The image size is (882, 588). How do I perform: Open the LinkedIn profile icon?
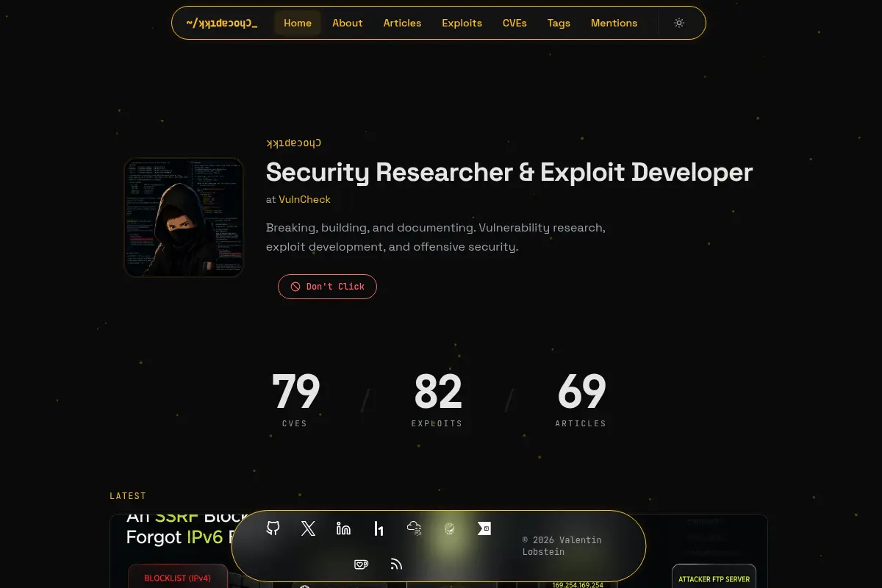click(343, 528)
